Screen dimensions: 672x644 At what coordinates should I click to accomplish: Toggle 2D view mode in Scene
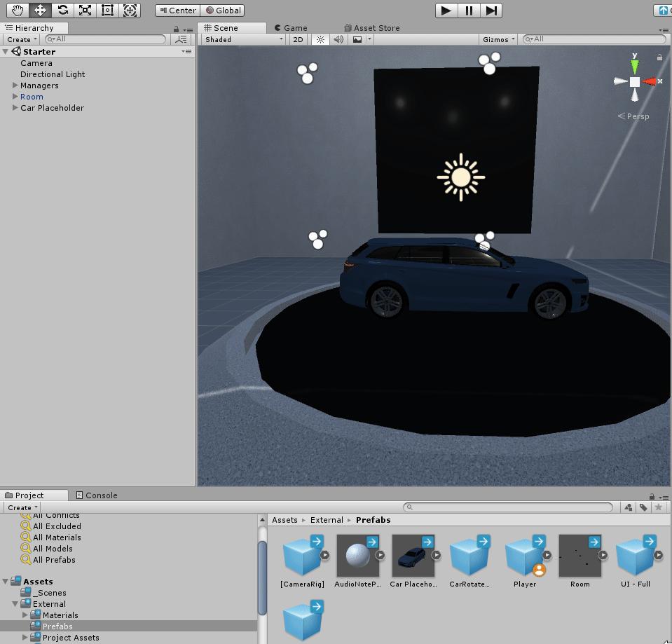299,40
